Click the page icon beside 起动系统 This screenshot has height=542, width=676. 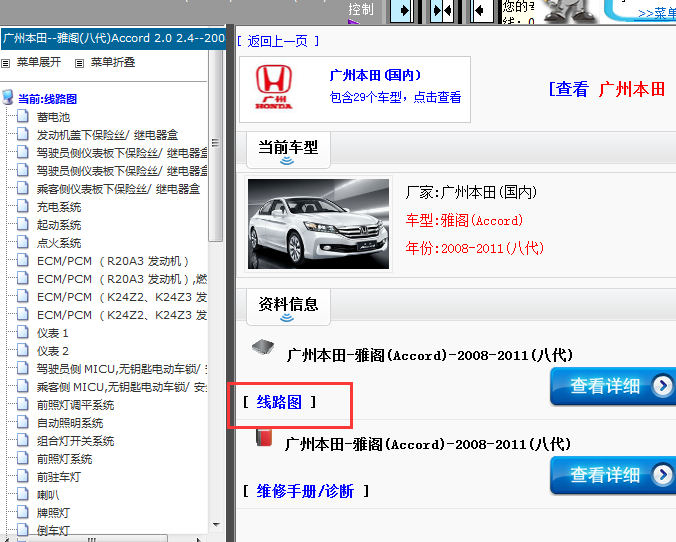[23, 224]
